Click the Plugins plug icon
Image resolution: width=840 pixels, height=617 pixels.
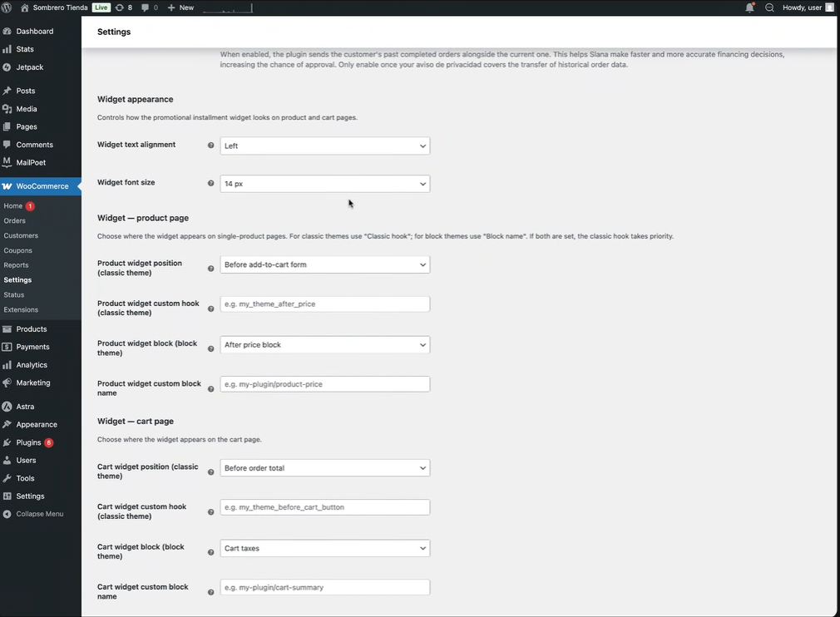[x=7, y=442]
